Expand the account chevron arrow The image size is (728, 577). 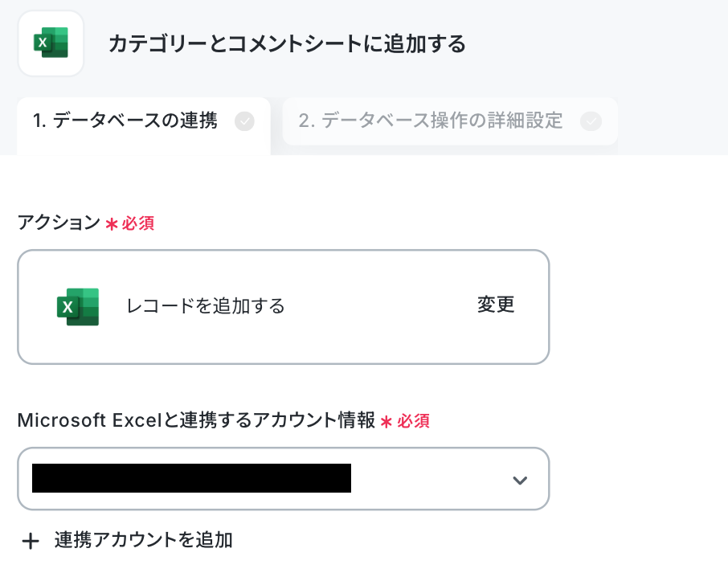[x=520, y=480]
